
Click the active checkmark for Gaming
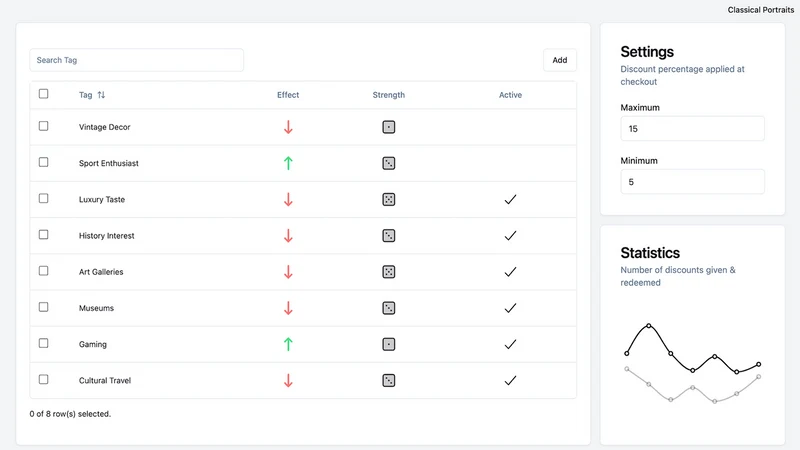point(510,344)
